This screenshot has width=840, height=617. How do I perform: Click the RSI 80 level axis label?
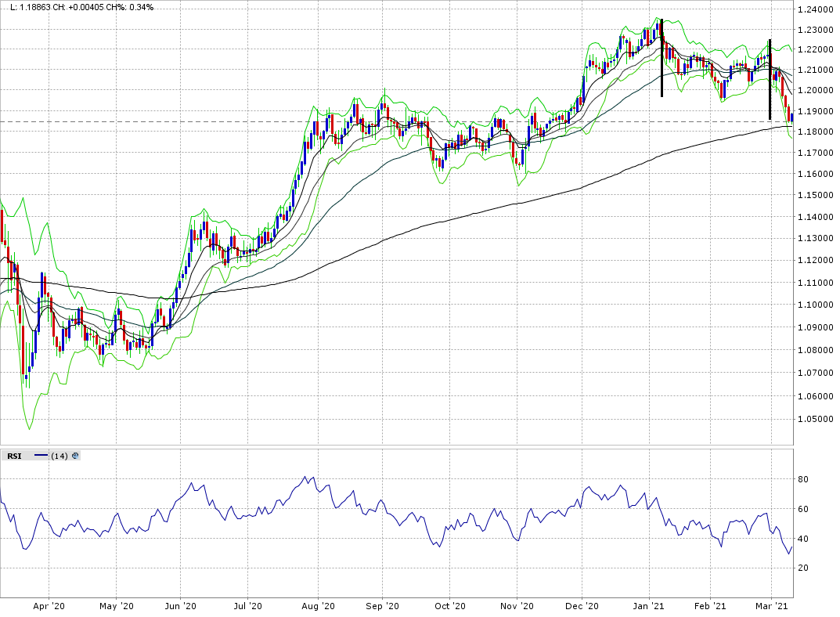(803, 479)
